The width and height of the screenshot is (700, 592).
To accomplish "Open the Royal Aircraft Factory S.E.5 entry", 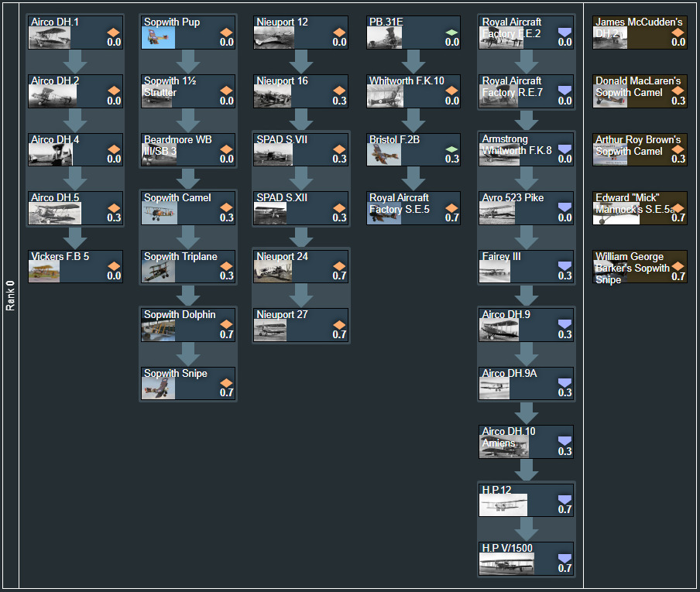I will tap(413, 208).
